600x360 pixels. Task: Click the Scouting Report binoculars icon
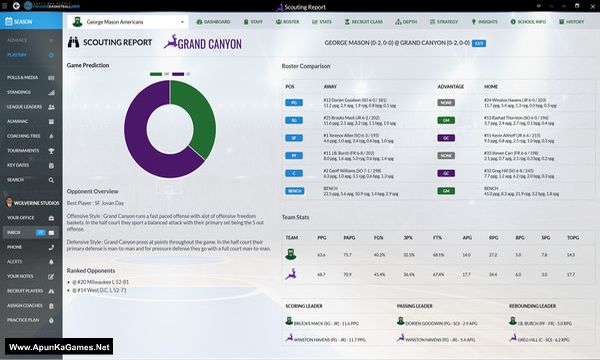tap(73, 42)
